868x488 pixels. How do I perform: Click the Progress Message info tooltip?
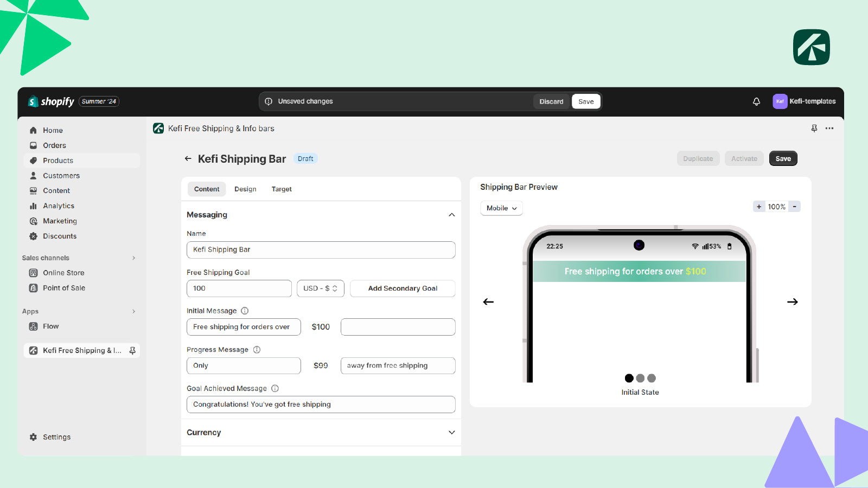pos(257,349)
